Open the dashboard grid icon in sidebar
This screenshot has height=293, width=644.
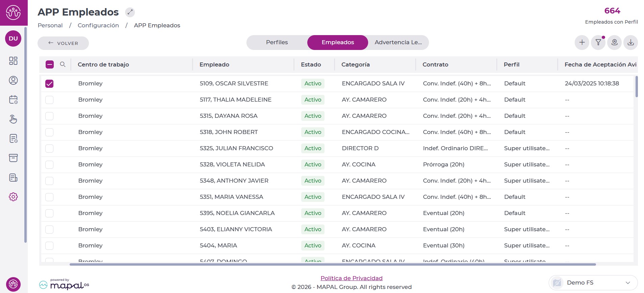click(x=13, y=61)
